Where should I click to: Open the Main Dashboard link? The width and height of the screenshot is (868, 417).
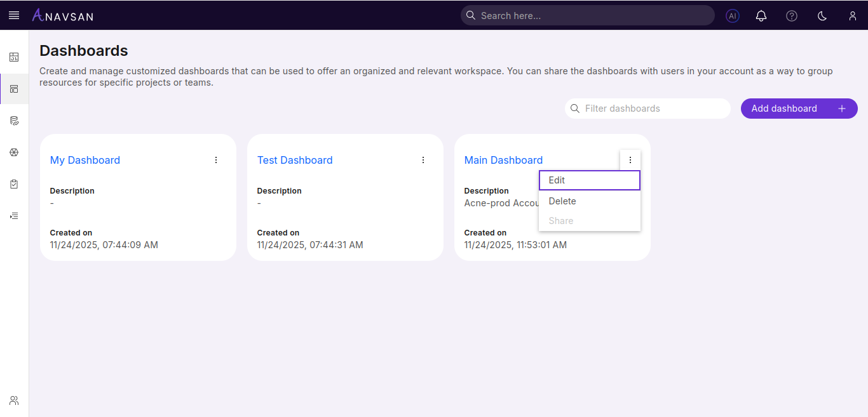click(x=503, y=160)
